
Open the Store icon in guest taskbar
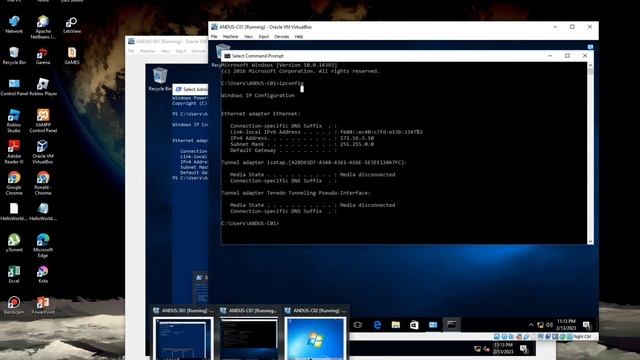tap(414, 325)
